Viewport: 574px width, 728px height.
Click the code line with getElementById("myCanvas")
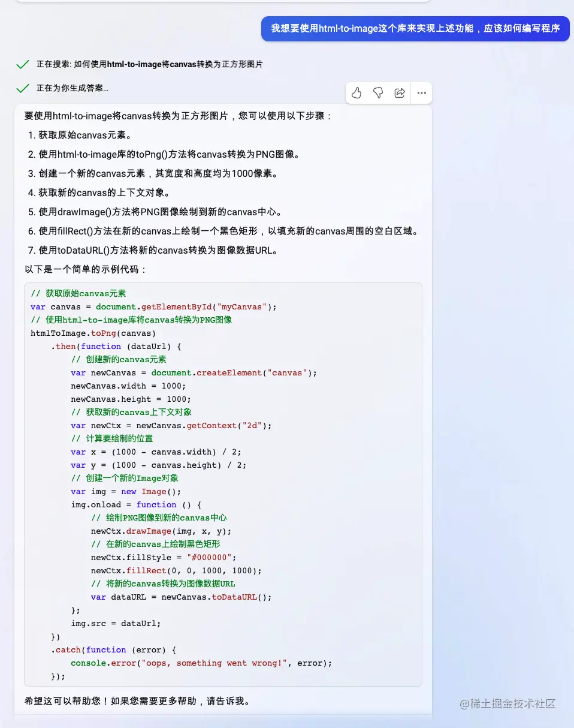(x=154, y=306)
